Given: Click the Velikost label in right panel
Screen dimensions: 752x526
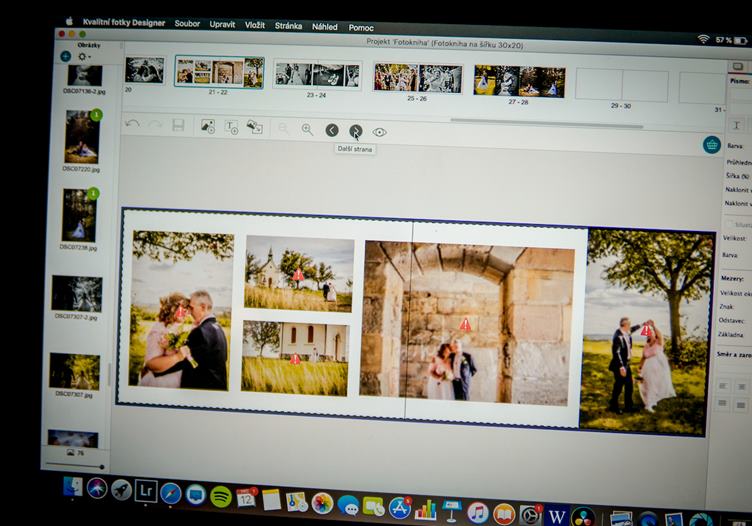Looking at the screenshot, I should point(734,238).
